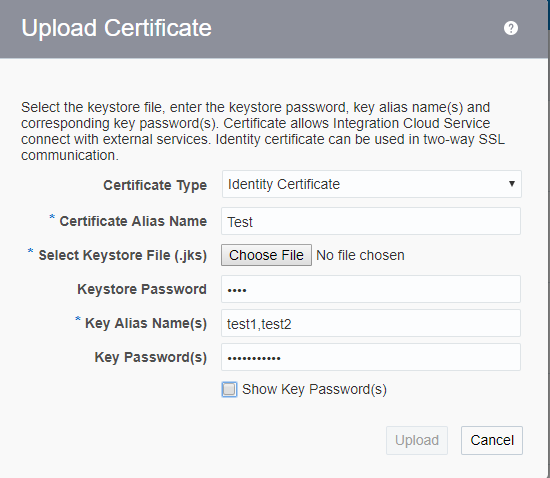Focus the Key Password(s) field
Viewport: 550px width, 478px height.
coord(371,357)
